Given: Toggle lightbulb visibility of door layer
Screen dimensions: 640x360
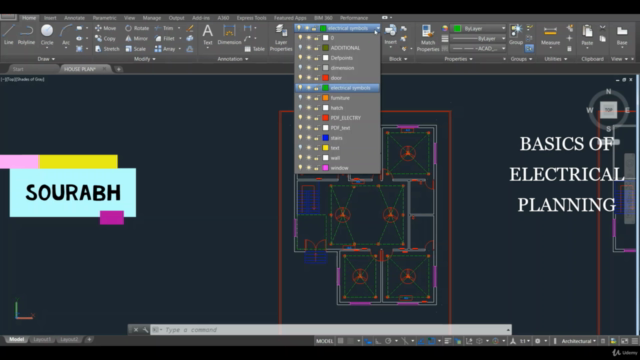Looking at the screenshot, I should click(300, 78).
